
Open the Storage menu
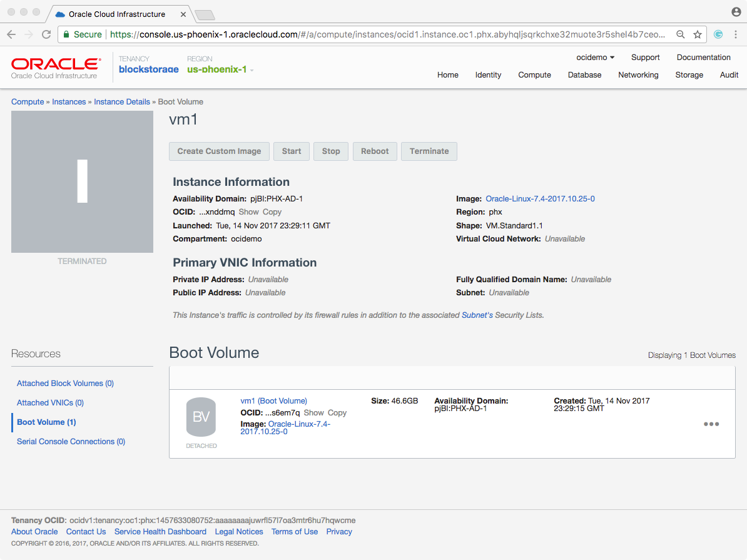point(689,75)
